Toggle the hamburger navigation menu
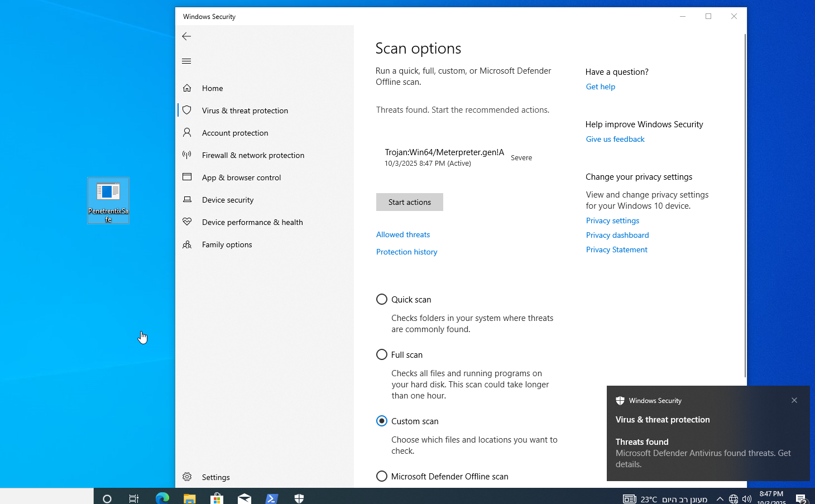815x504 pixels. click(x=186, y=61)
